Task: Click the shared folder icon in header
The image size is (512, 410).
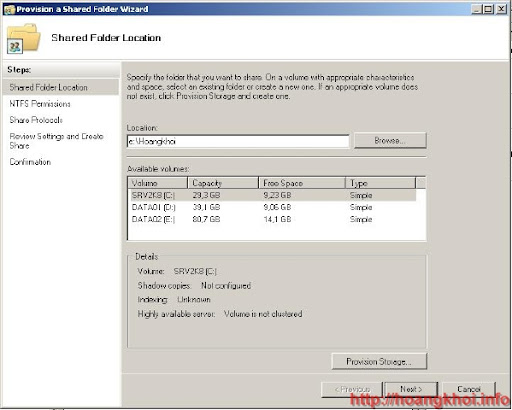Action: (x=23, y=38)
